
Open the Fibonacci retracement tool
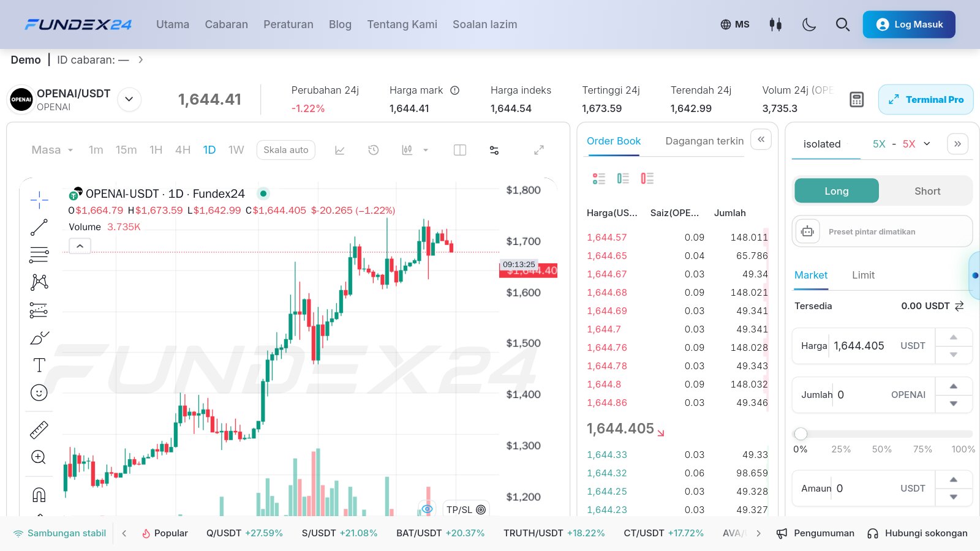[39, 255]
